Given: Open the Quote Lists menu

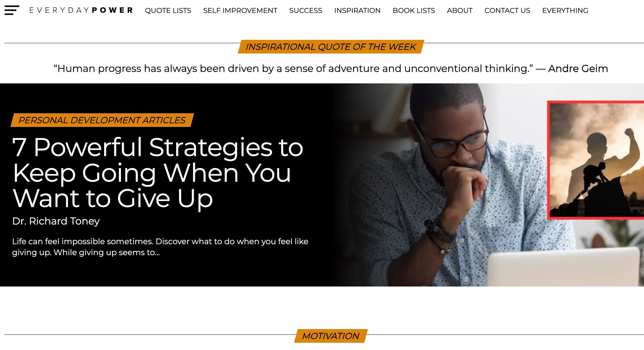Looking at the screenshot, I should pyautogui.click(x=168, y=10).
